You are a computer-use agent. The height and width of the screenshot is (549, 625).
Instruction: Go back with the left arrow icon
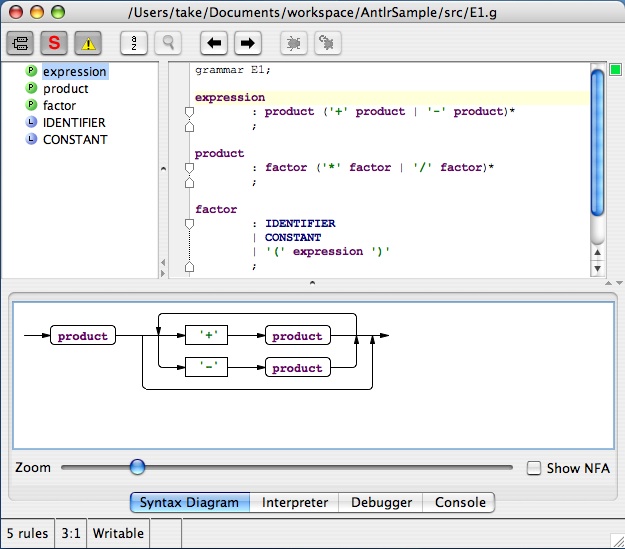214,43
